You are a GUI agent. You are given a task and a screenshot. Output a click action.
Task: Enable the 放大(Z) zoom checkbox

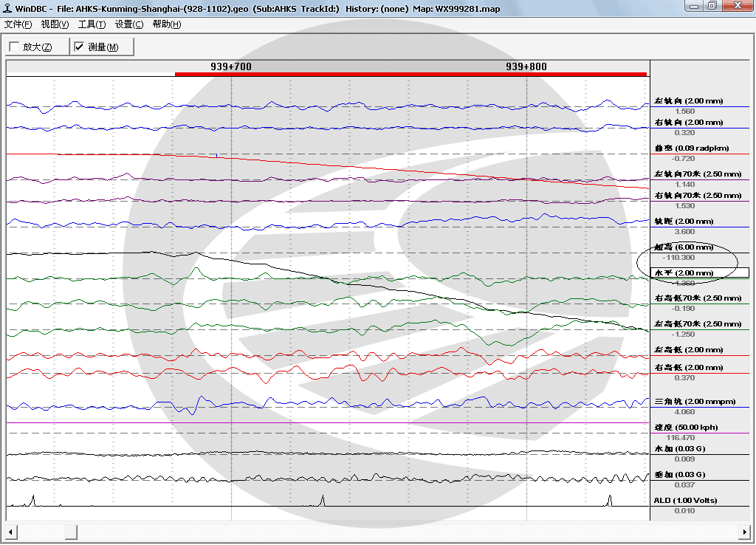tap(15, 47)
